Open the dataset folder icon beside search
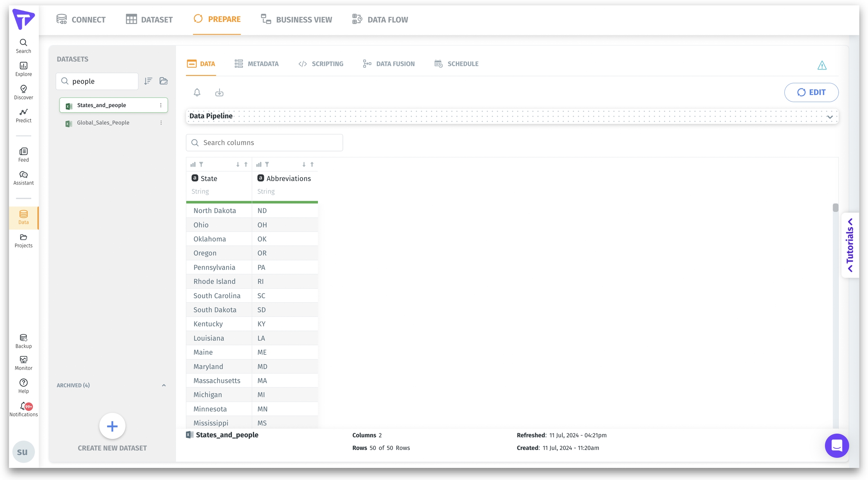 click(164, 81)
